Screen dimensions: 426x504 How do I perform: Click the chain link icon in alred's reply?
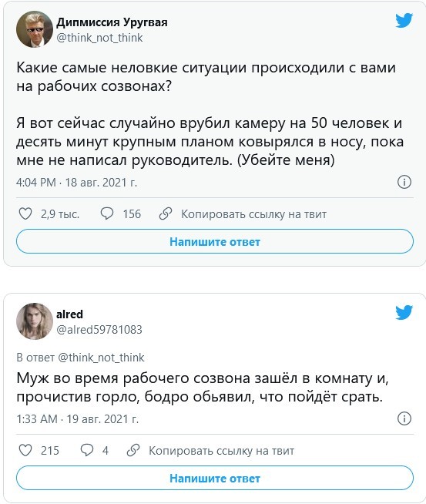[133, 450]
